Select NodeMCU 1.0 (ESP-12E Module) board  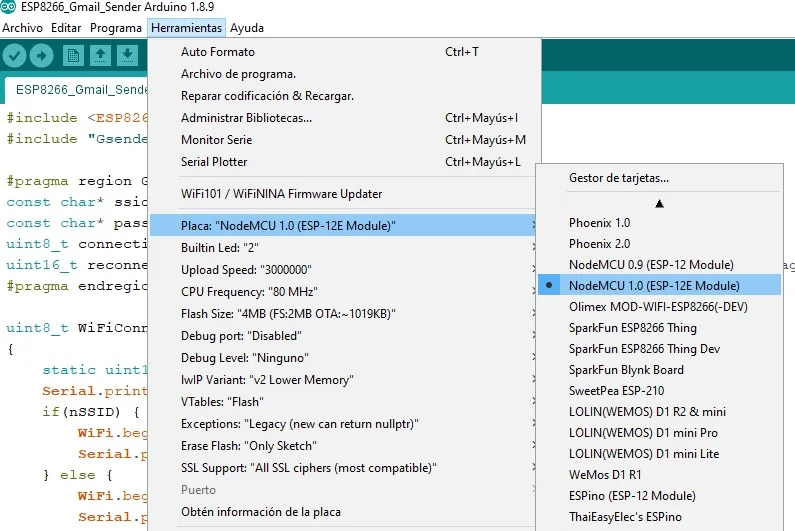point(659,286)
